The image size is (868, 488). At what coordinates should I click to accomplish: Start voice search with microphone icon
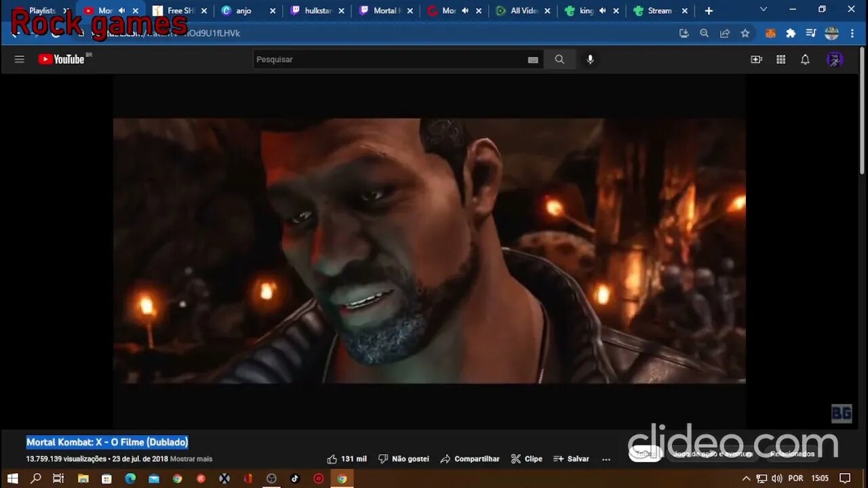590,60
